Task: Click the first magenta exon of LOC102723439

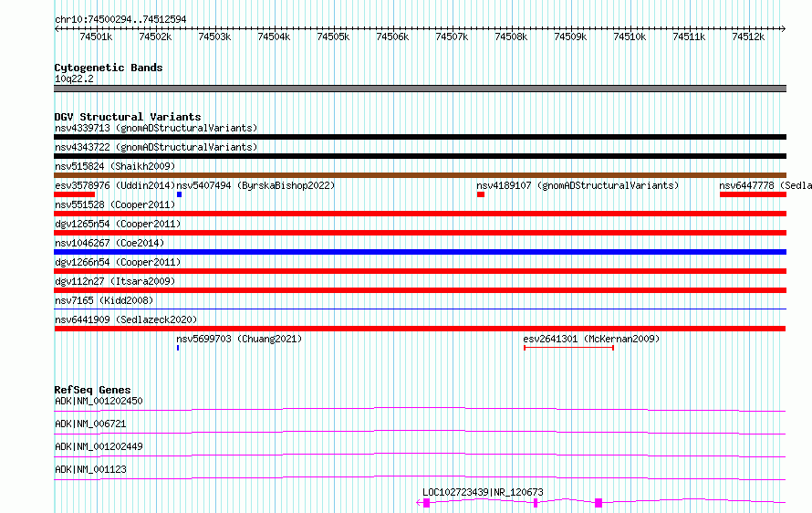Action: tap(427, 503)
